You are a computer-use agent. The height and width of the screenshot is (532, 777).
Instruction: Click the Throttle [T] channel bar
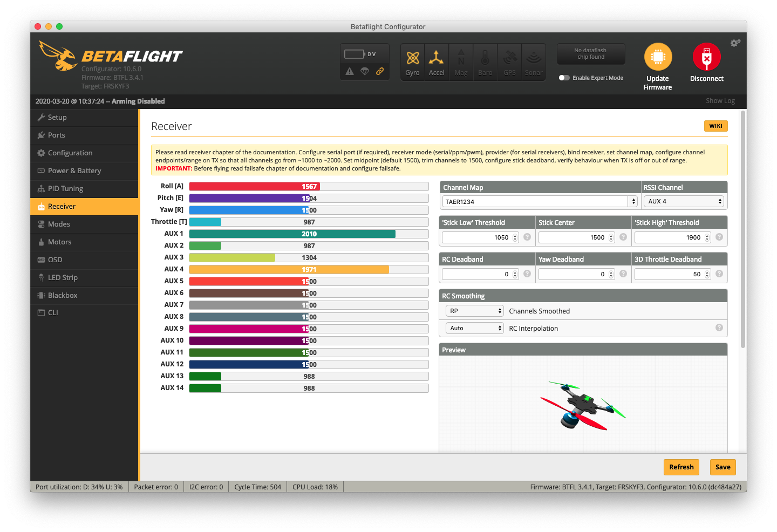pyautogui.click(x=309, y=222)
